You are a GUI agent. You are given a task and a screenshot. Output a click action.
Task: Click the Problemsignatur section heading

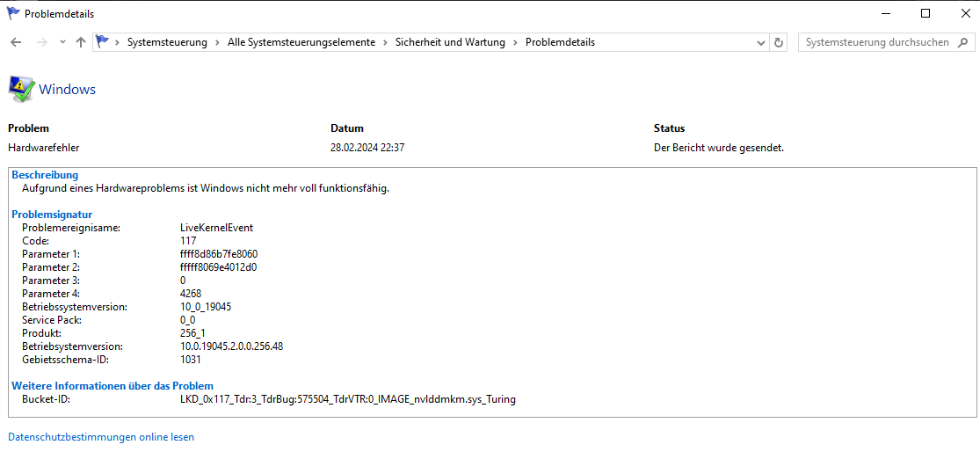52,215
